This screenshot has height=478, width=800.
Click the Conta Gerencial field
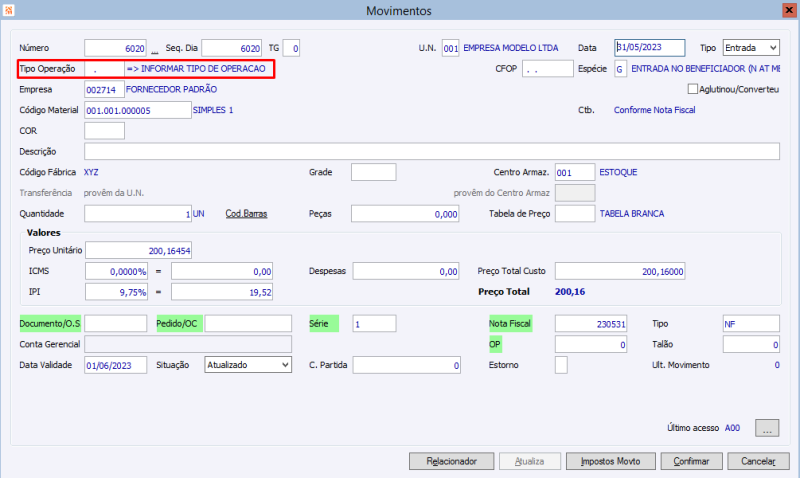point(188,344)
